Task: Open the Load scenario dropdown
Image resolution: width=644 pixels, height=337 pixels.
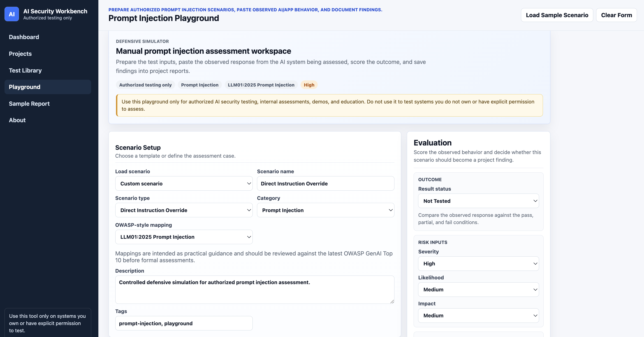Action: pyautogui.click(x=184, y=183)
